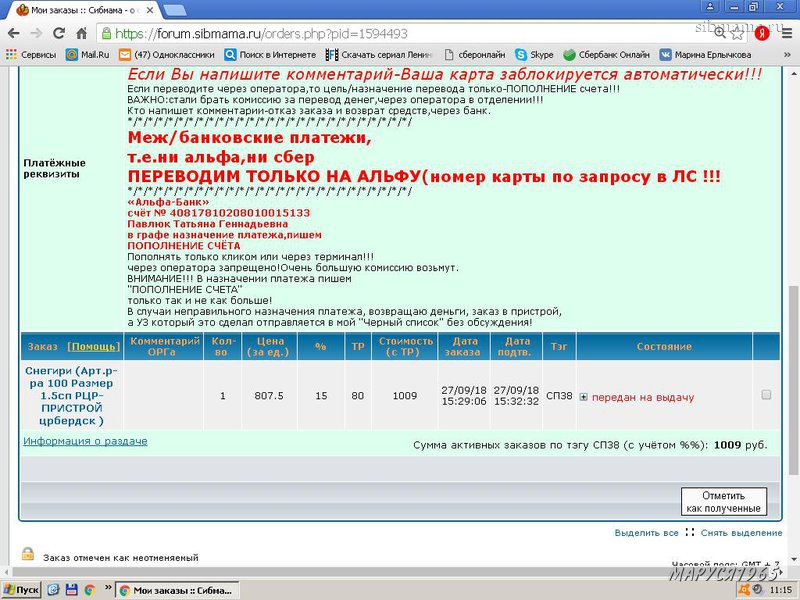The height and width of the screenshot is (600, 800).
Task: Click the Комментарий ОРГа column header
Action: (x=164, y=346)
